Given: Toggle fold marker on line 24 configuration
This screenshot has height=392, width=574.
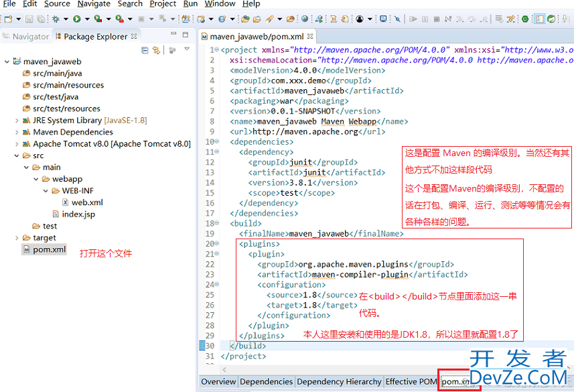Looking at the screenshot, I should [217, 284].
